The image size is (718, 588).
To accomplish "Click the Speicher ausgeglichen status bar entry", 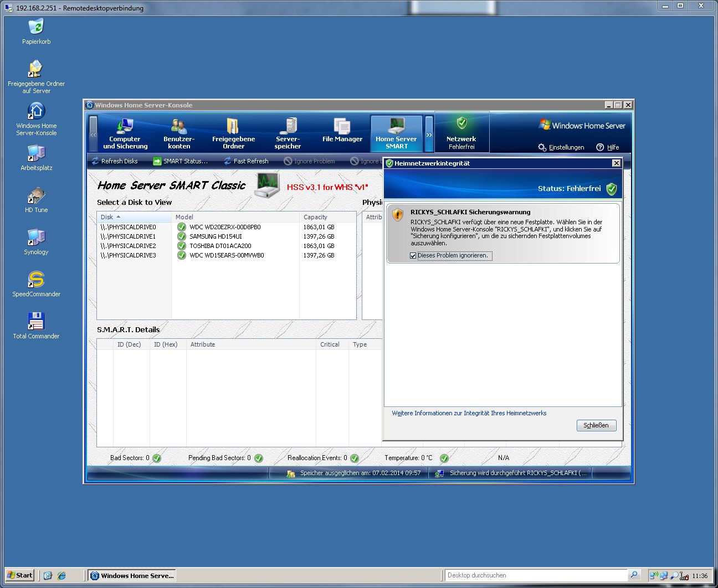I will 354,473.
